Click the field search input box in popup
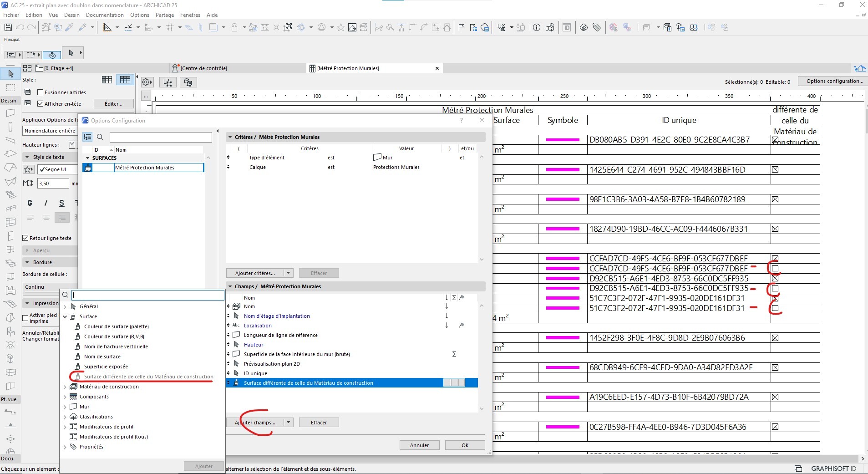This screenshot has width=868, height=474. tap(148, 295)
